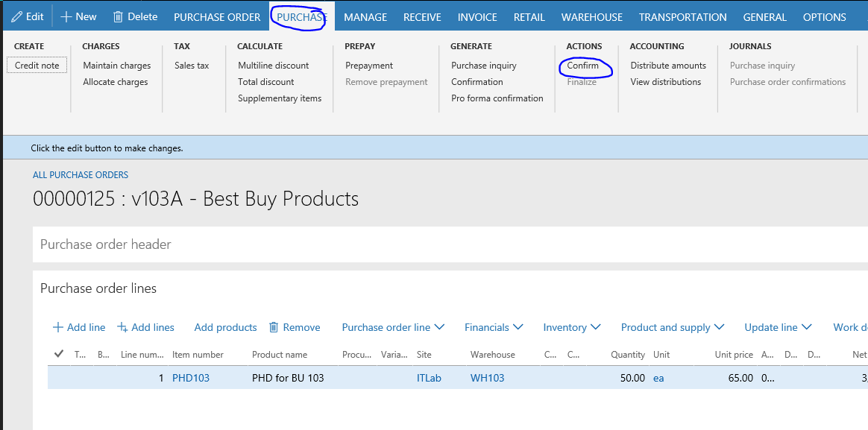This screenshot has width=868, height=430.
Task: Open Maintain charges
Action: pos(117,66)
